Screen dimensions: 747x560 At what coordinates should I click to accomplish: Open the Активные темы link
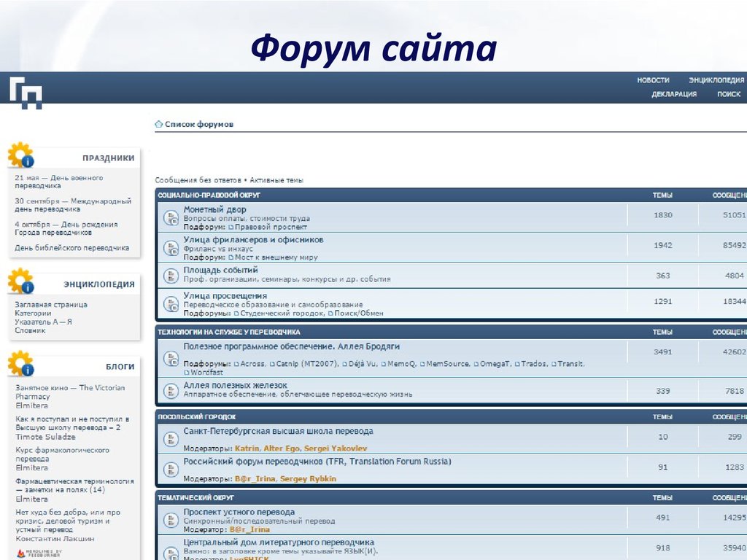click(276, 180)
